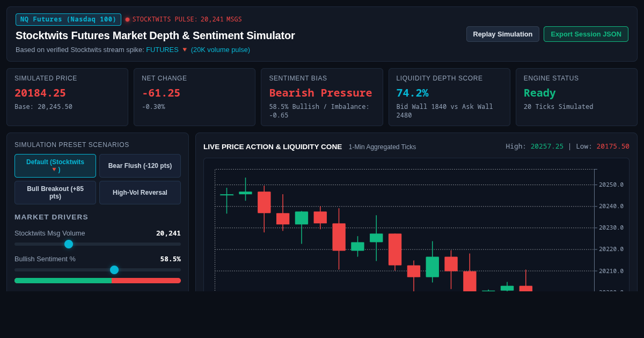This screenshot has width=644, height=338.
Task: Click the 20220.0 price axis label
Action: [x=611, y=249]
